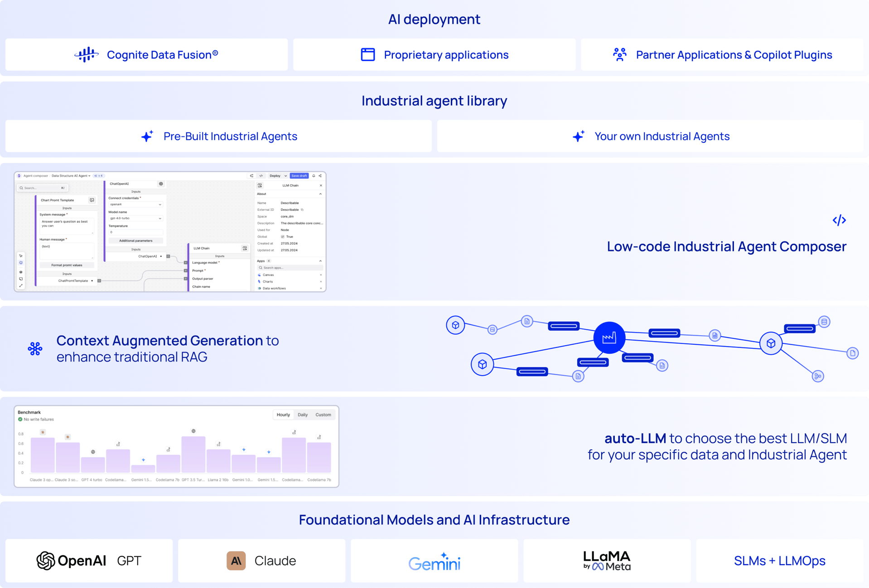Click the Deploy button
Screen dimensions: 869x588
(x=275, y=176)
